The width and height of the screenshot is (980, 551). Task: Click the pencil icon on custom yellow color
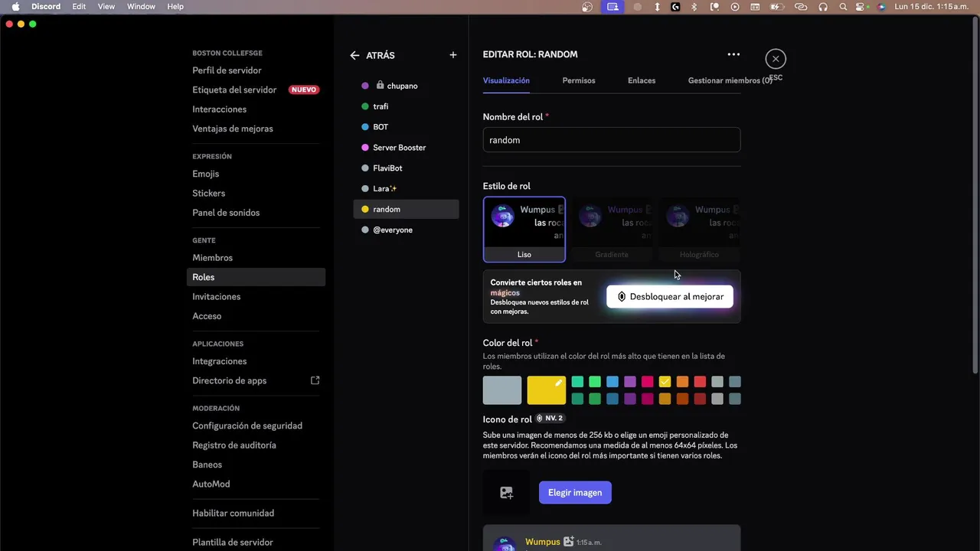click(x=558, y=383)
